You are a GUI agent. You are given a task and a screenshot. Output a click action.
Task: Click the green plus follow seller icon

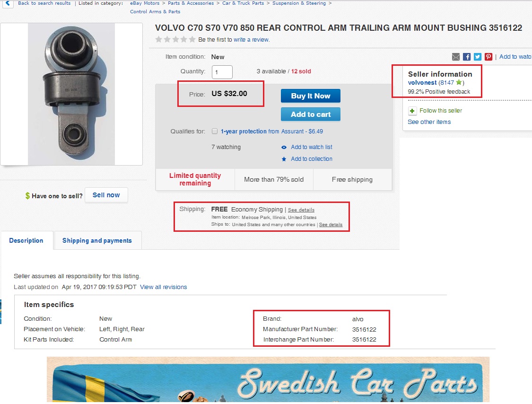[x=412, y=111]
